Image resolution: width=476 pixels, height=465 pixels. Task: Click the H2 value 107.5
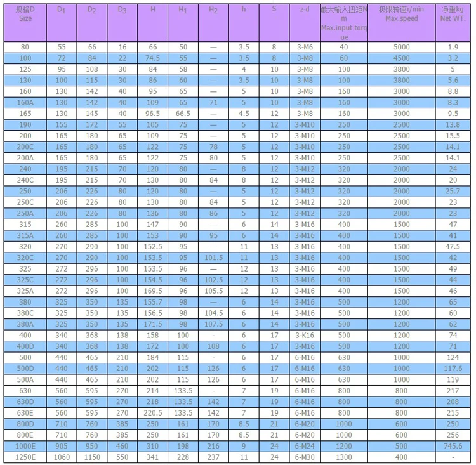[213, 324]
